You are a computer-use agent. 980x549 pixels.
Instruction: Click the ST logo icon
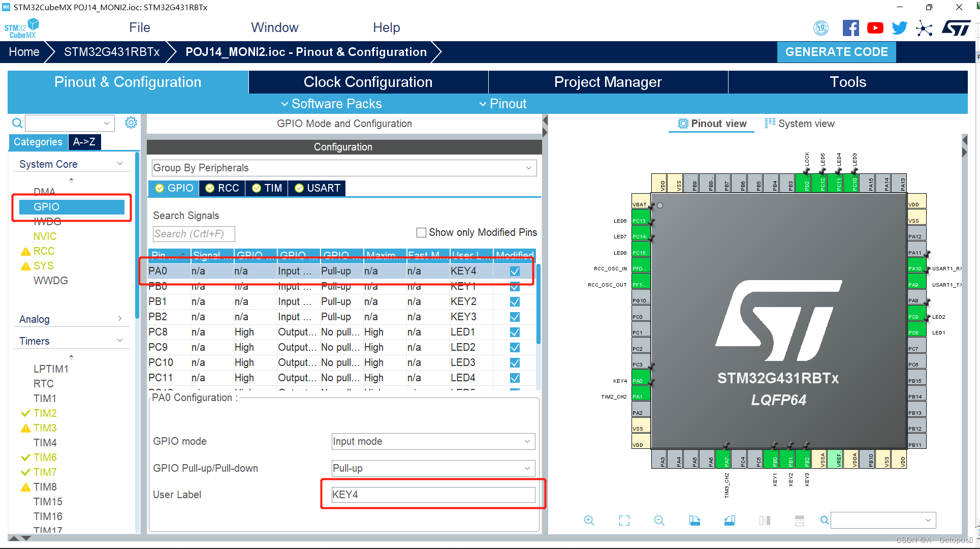pyautogui.click(x=956, y=28)
